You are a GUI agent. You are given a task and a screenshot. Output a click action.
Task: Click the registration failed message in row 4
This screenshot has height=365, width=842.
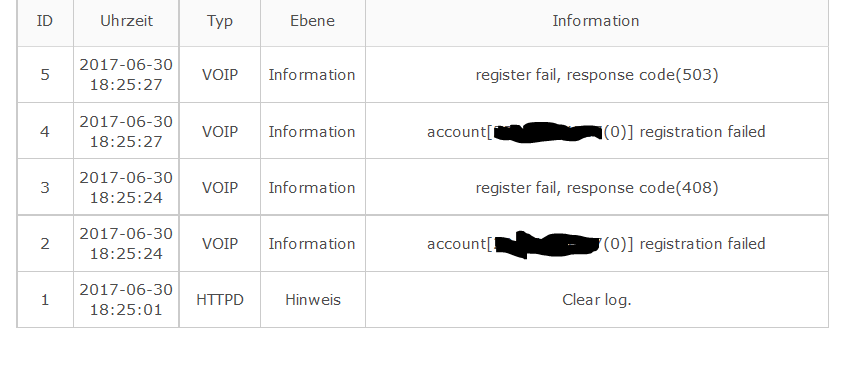point(596,132)
